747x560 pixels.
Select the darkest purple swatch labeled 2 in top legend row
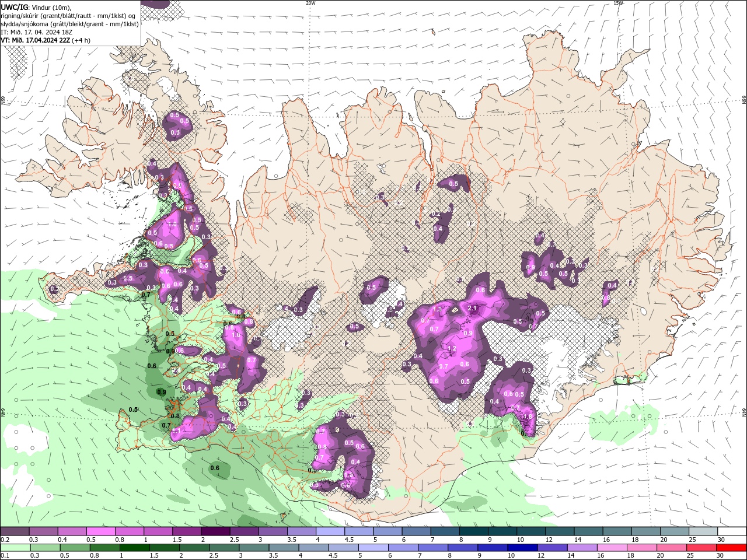[215, 531]
